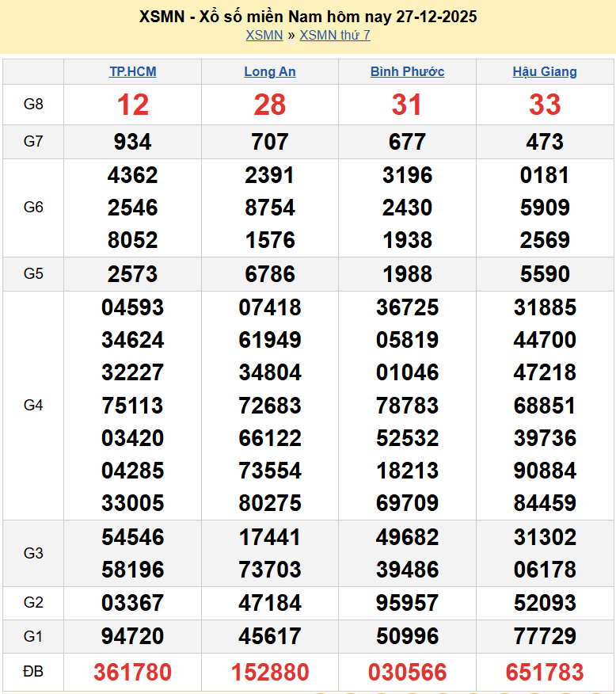Click the page title XSMN 27-12-2025
The height and width of the screenshot is (694, 616).
pyautogui.click(x=308, y=16)
